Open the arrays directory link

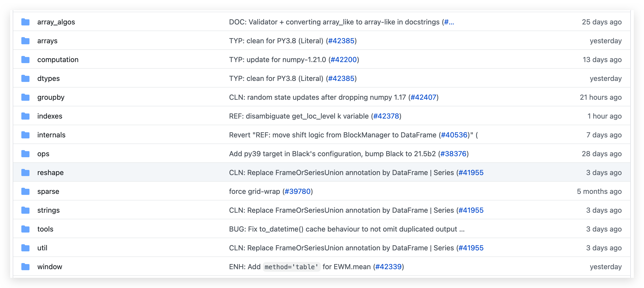(47, 41)
